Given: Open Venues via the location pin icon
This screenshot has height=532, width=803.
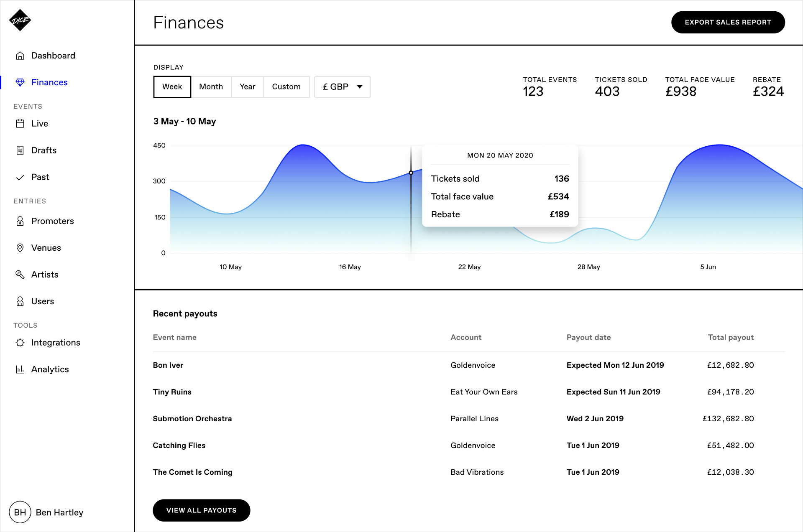Looking at the screenshot, I should (x=20, y=247).
